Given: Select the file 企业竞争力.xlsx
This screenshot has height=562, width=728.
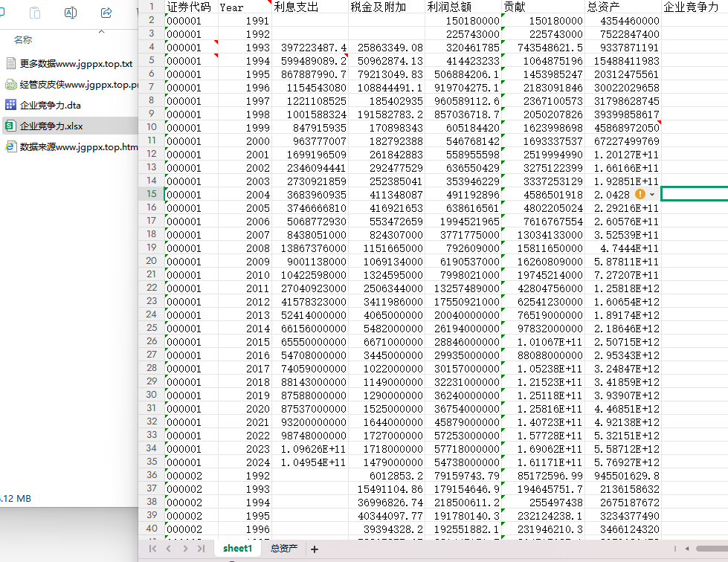Looking at the screenshot, I should 70,126.
